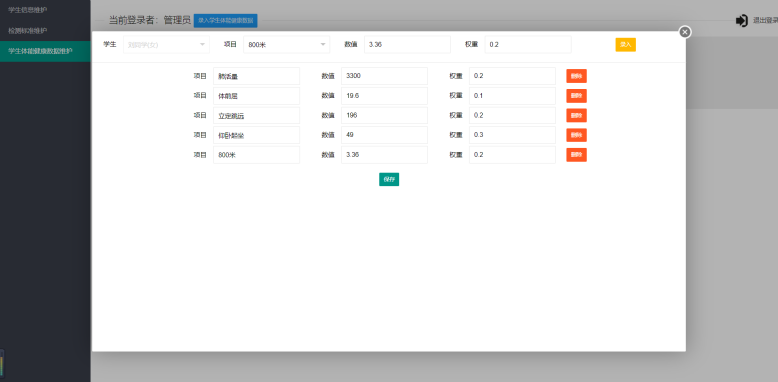
Task: Click the 权重 field containing 0.3
Action: 513,135
